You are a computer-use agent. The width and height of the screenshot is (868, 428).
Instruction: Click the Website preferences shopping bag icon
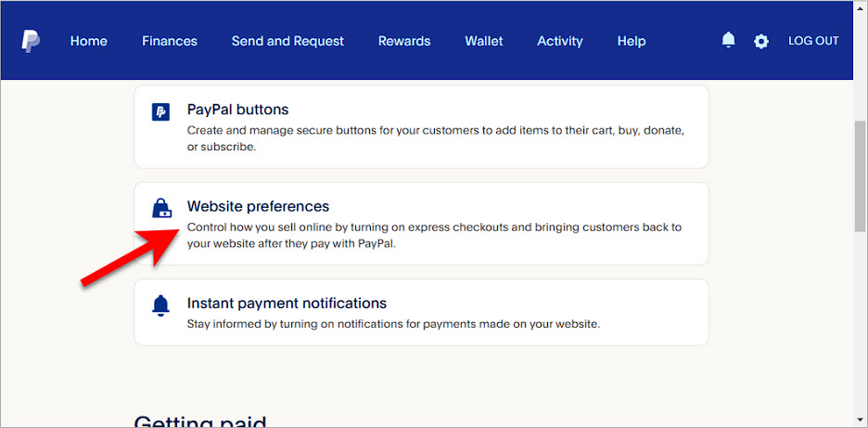point(160,209)
